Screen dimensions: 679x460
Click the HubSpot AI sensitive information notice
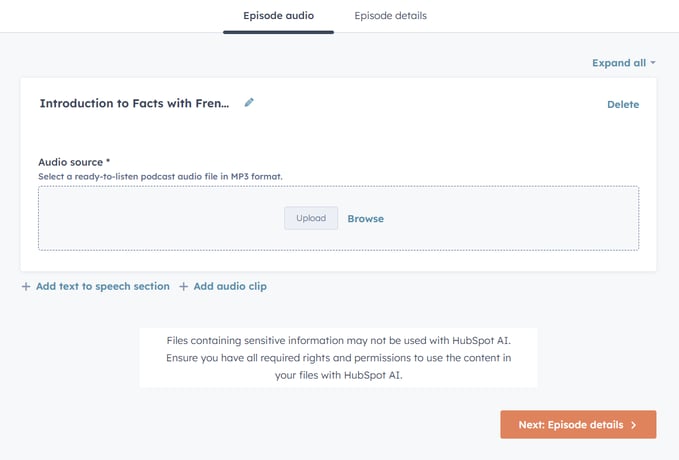338,358
